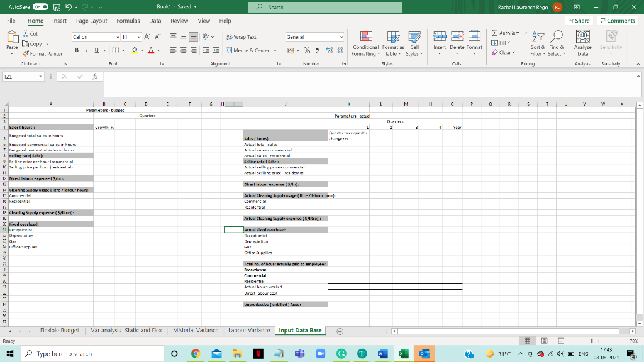The height and width of the screenshot is (362, 644).
Task: Click the Analyze Data icon
Action: point(582,43)
